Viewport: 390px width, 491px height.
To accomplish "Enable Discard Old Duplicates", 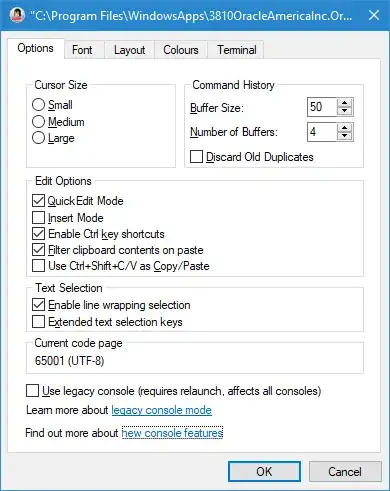I will [252, 157].
